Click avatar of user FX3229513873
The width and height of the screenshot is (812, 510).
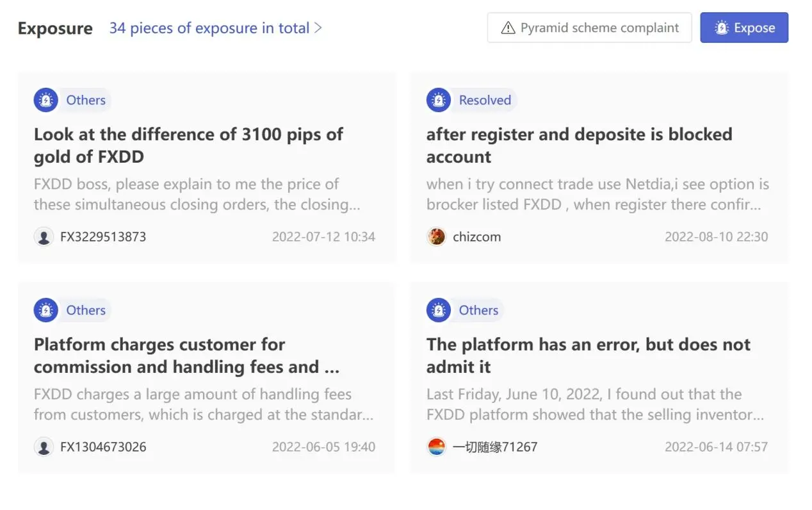pyautogui.click(x=44, y=237)
